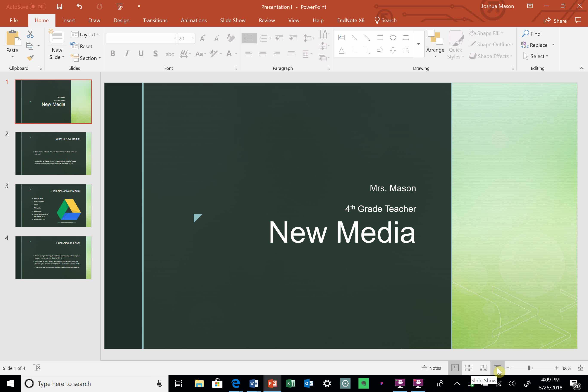This screenshot has width=588, height=392.
Task: Select the Transitions tab
Action: point(155,20)
